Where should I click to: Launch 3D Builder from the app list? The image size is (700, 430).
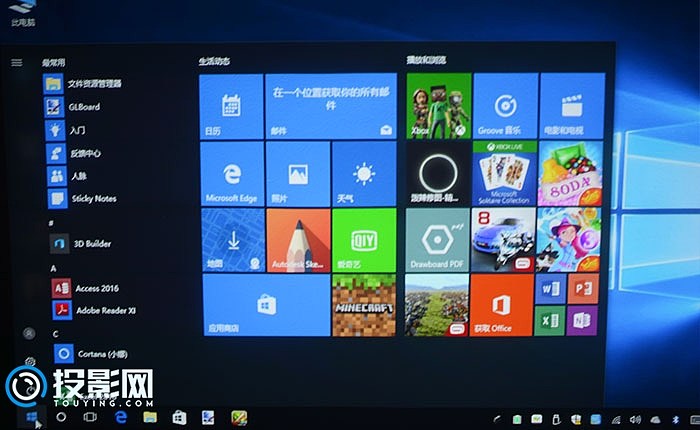coord(81,243)
